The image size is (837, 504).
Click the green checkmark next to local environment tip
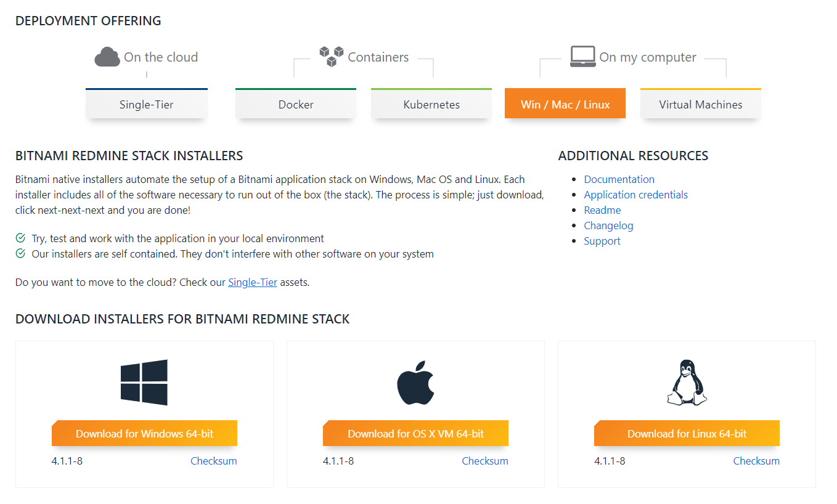click(19, 238)
